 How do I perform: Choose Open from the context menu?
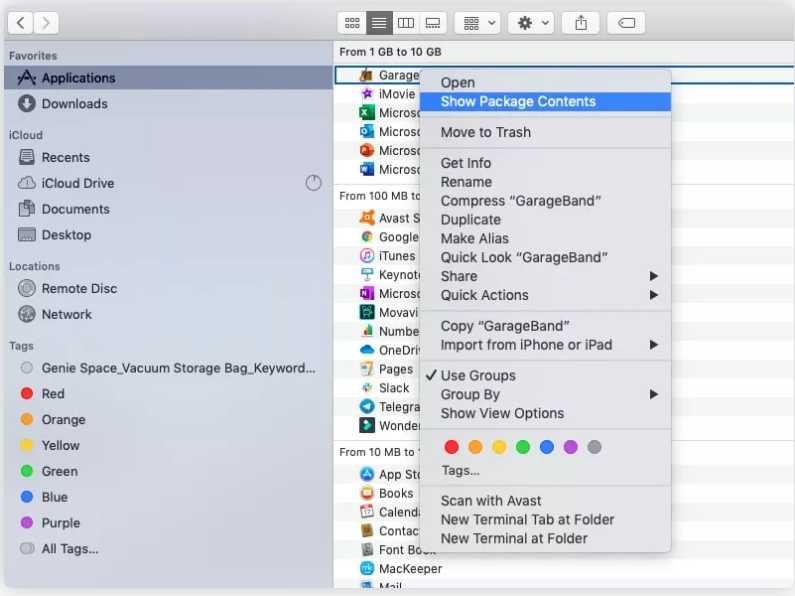point(546,83)
